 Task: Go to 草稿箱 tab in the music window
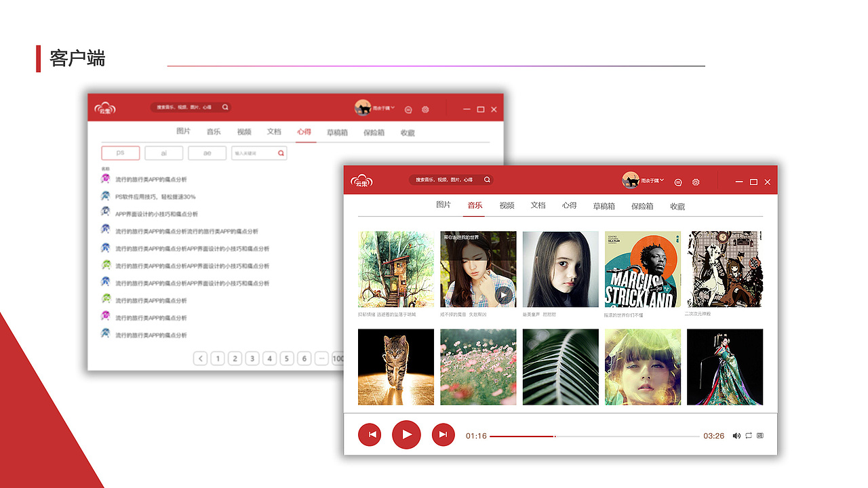pos(604,206)
